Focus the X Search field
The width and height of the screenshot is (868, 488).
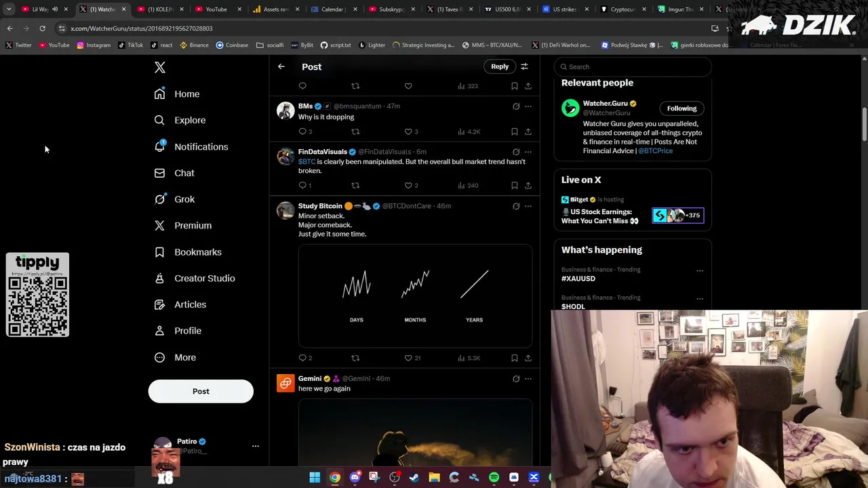633,66
